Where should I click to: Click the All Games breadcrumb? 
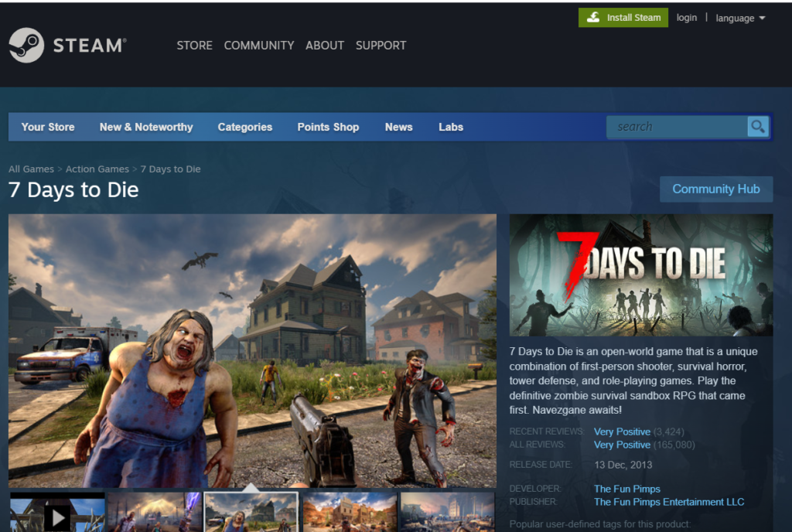point(31,169)
